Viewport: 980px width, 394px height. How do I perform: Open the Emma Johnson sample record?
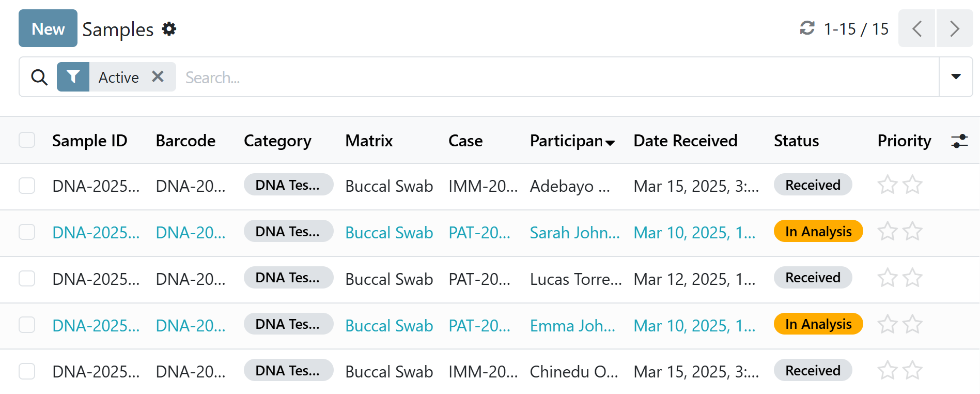pyautogui.click(x=572, y=326)
